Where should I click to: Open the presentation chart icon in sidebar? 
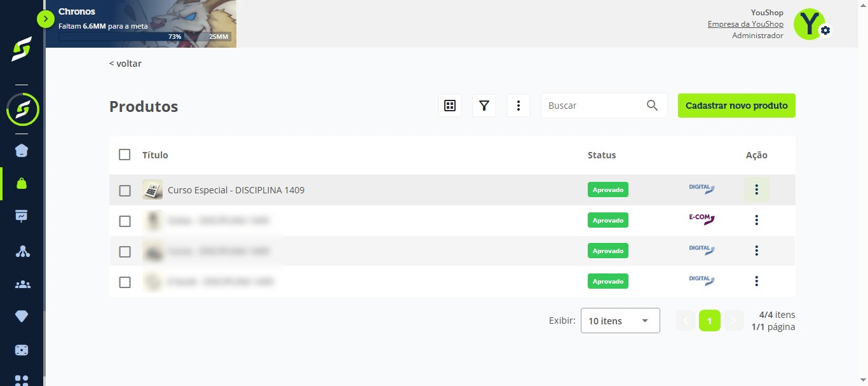(x=22, y=216)
